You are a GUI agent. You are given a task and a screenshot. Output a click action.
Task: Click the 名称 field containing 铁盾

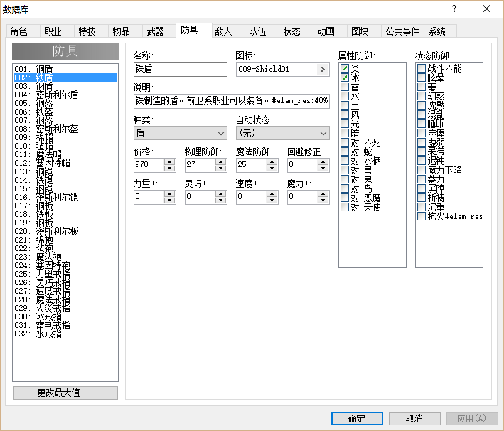[x=181, y=69]
